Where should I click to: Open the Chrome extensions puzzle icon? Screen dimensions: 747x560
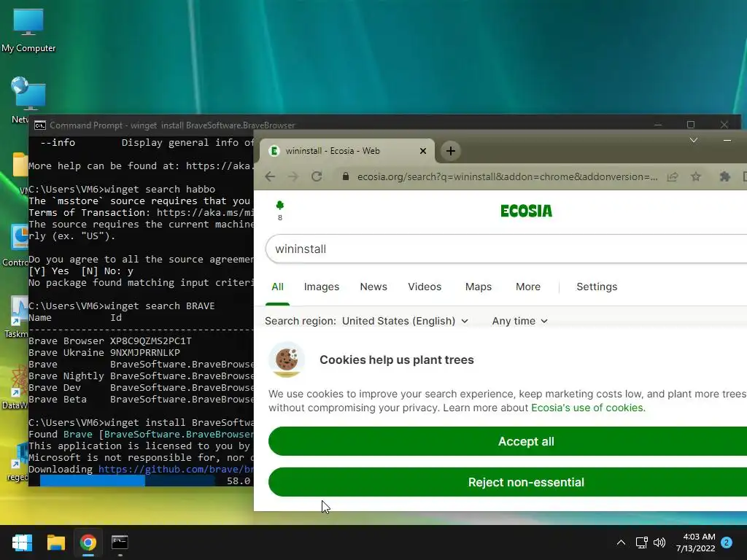(724, 176)
